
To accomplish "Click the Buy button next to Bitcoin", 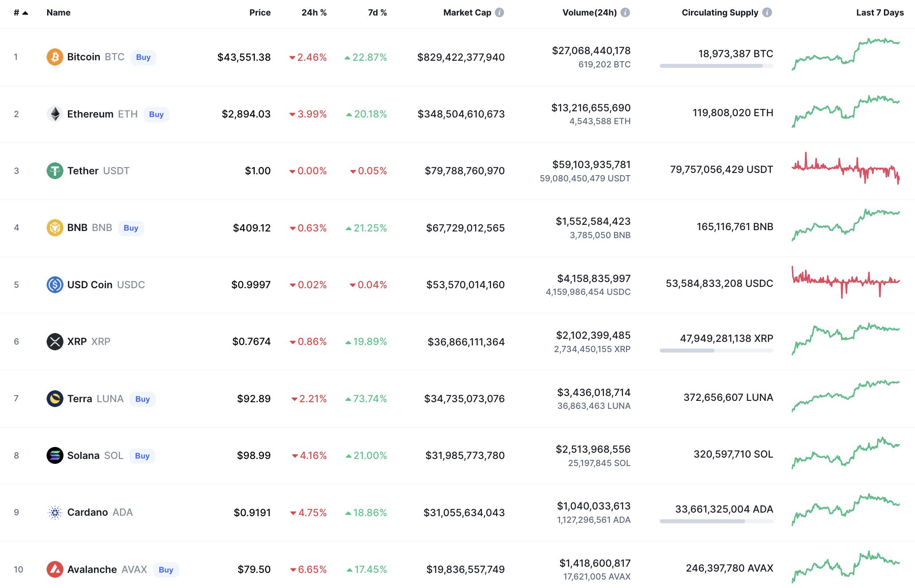I will (x=143, y=57).
